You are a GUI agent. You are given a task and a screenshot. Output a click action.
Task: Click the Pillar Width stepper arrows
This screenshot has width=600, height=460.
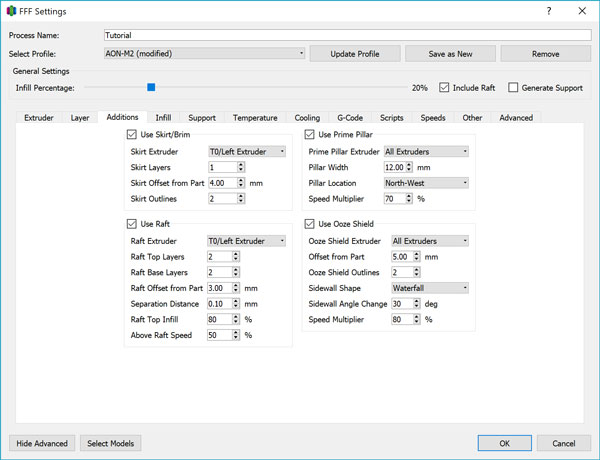pos(409,167)
